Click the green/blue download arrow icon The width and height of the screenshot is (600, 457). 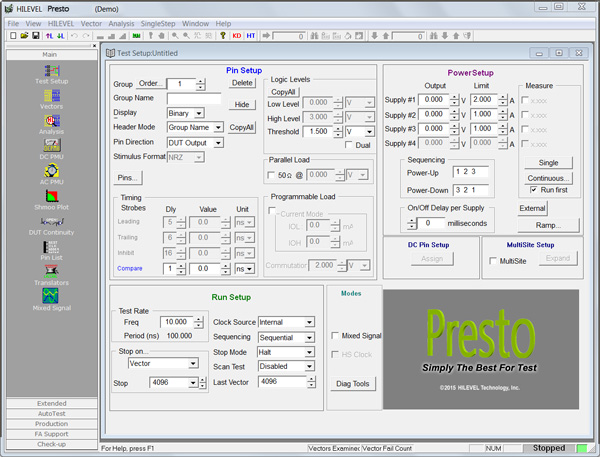click(61, 36)
